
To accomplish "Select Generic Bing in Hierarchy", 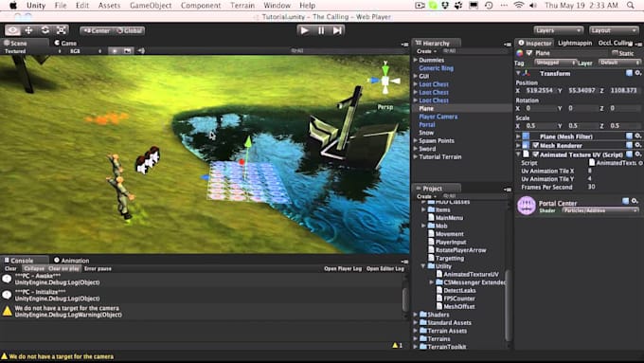I will 436,68.
